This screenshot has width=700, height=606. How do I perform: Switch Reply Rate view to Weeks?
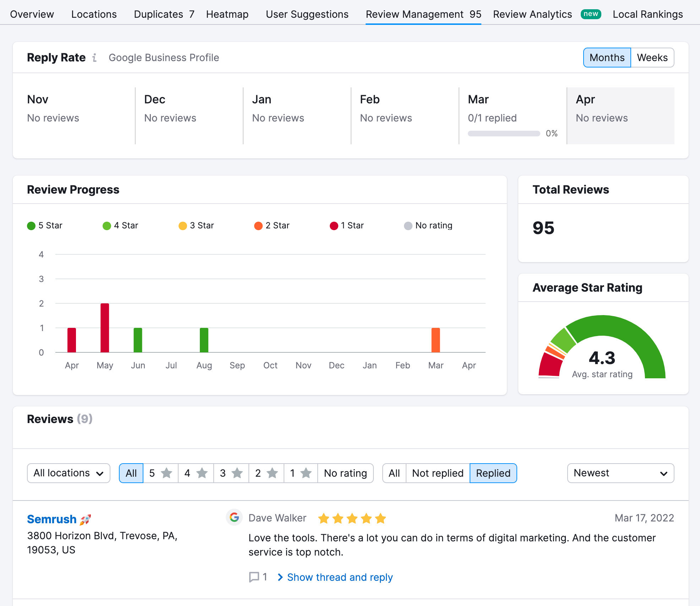tap(652, 57)
